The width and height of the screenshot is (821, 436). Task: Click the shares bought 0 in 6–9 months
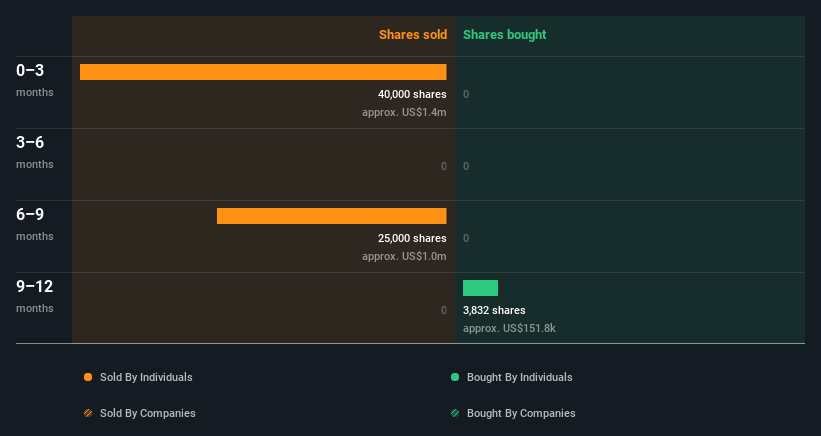pos(466,238)
